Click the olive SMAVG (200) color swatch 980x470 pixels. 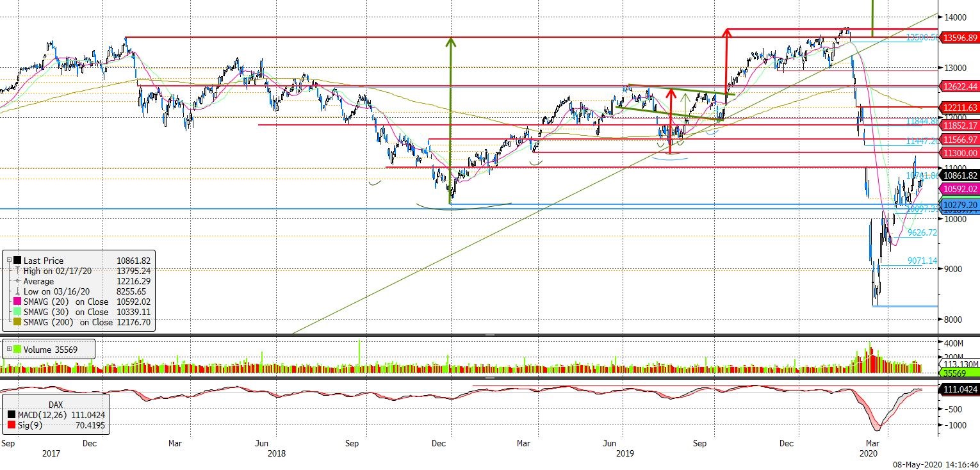(x=17, y=322)
